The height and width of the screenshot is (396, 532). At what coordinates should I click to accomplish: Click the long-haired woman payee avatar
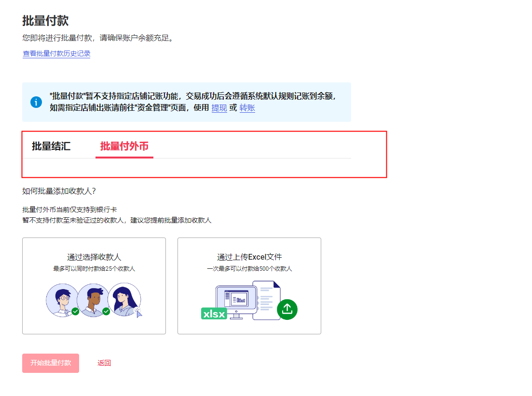coord(124,300)
